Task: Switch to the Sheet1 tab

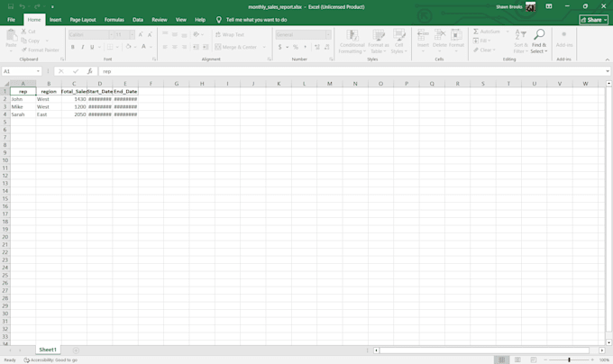Action: tap(48, 350)
